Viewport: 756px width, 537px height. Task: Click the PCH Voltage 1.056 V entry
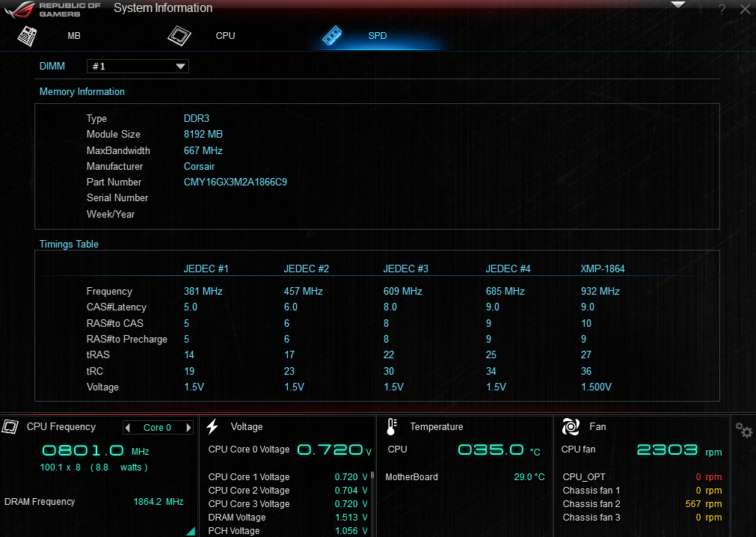tap(288, 531)
